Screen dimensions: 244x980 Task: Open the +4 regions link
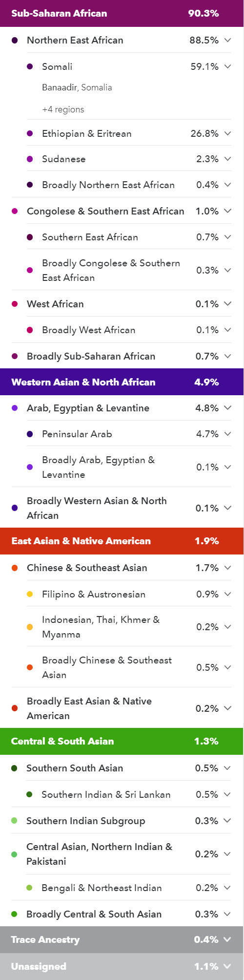tap(63, 109)
